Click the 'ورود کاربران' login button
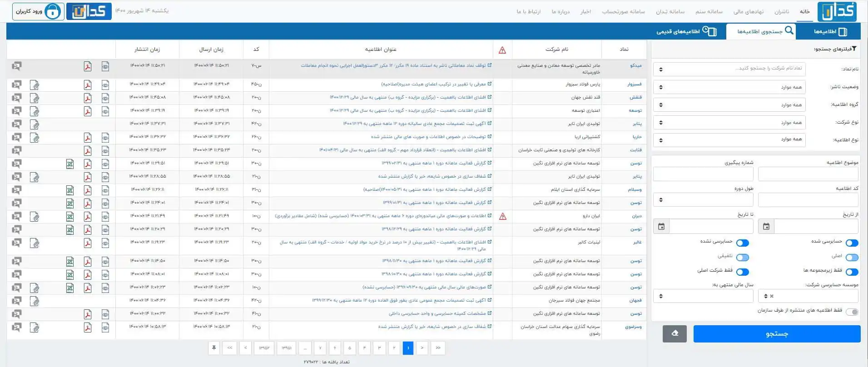The height and width of the screenshot is (367, 868). 38,11
